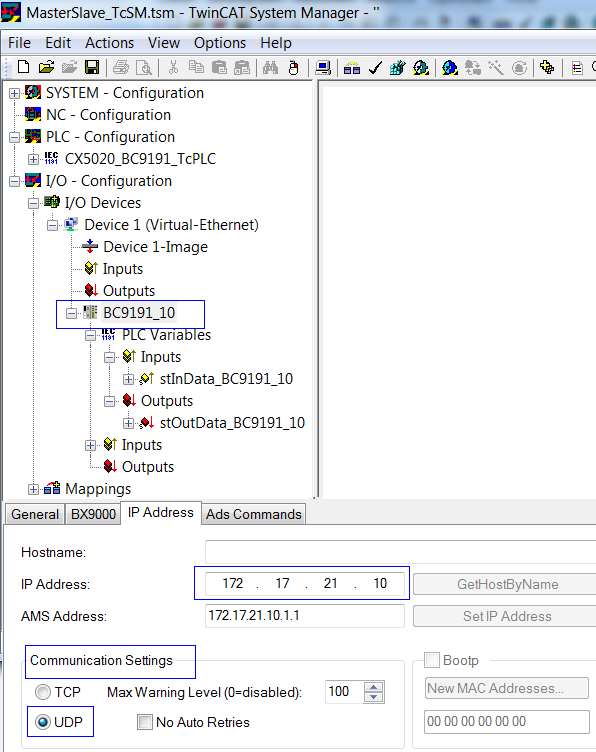The width and height of the screenshot is (596, 752).
Task: Click the MAC address field 00 00 00 00 00 00
Action: [506, 722]
